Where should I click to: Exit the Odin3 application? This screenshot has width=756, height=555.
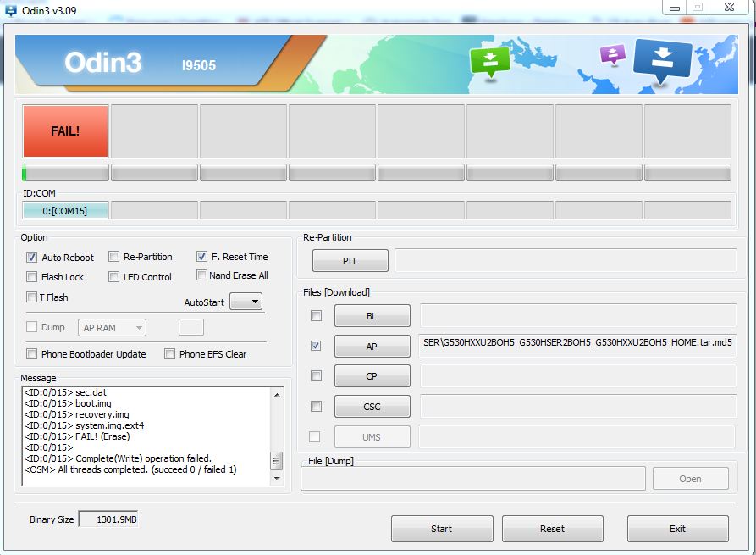point(677,529)
